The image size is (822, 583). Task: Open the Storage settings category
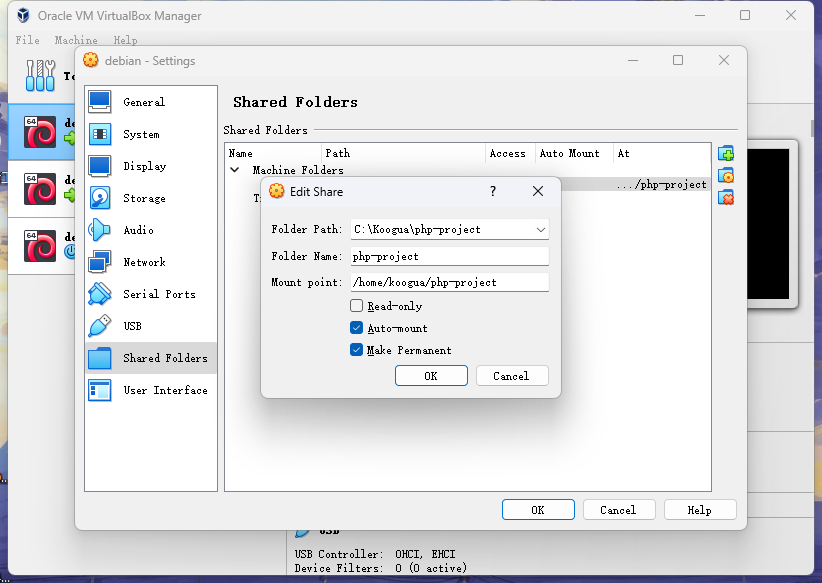tap(144, 198)
